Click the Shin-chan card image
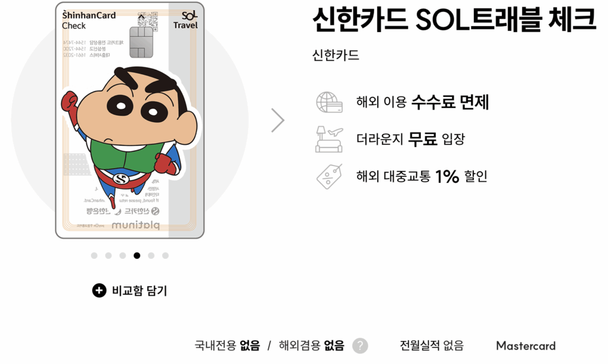This screenshot has height=364, width=608. (x=130, y=120)
